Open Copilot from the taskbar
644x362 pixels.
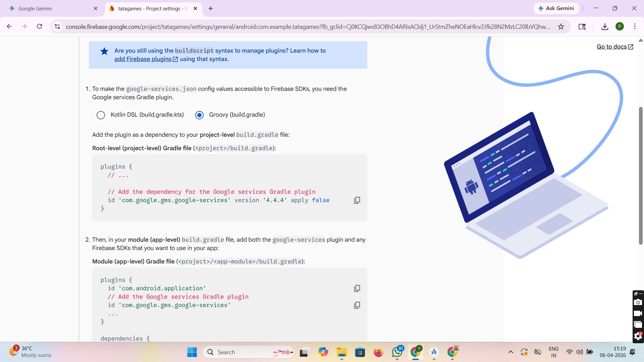[323, 352]
